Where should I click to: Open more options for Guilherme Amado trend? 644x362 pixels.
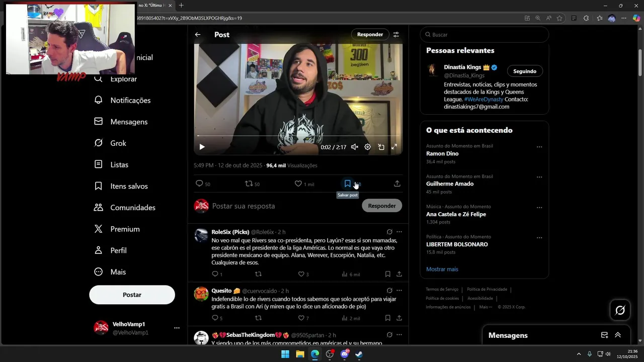pos(539,177)
